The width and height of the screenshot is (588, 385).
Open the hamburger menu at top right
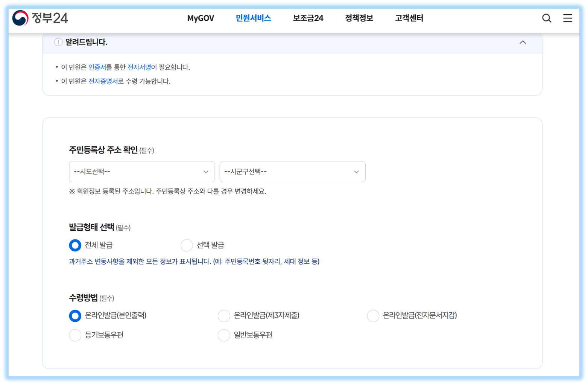coord(567,18)
